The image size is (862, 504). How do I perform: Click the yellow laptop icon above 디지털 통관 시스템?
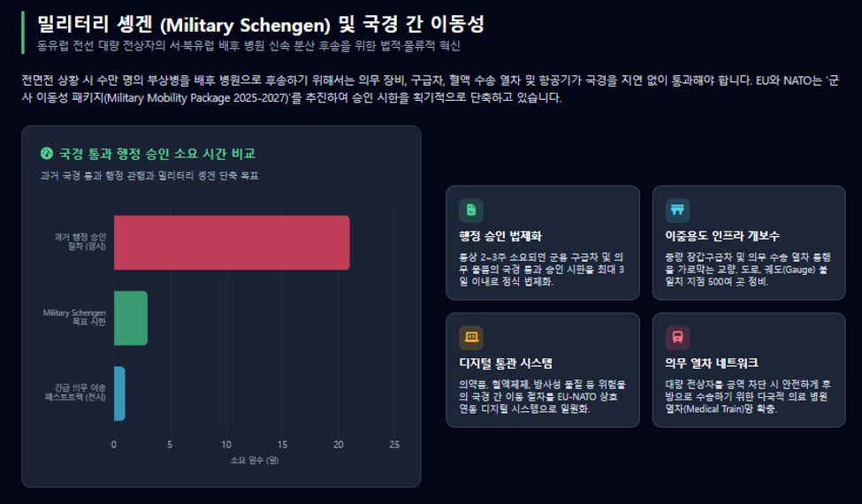tap(471, 338)
